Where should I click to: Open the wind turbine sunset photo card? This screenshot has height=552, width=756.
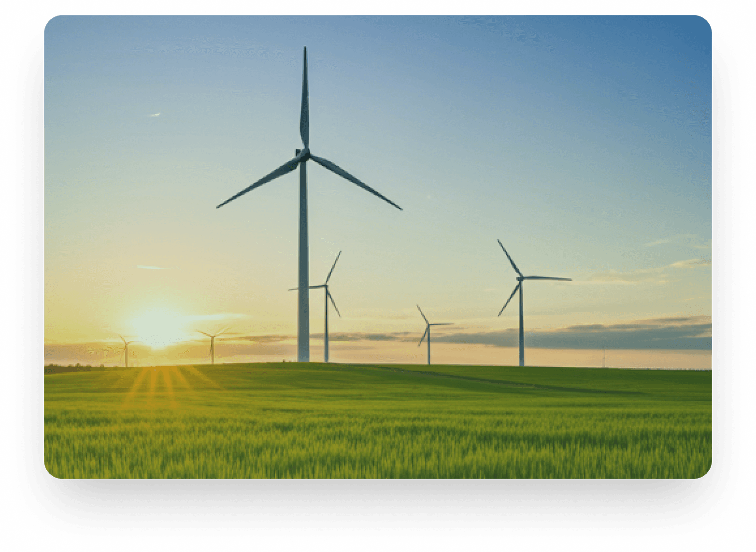point(378,247)
